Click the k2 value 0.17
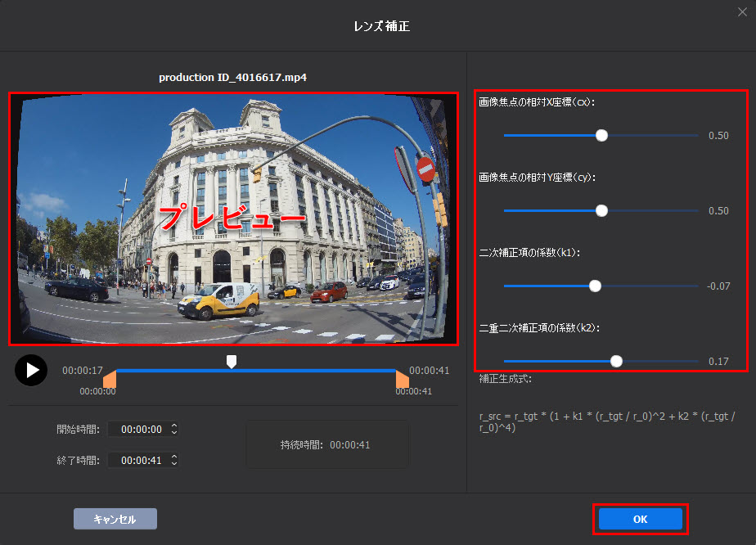Image resolution: width=756 pixels, height=545 pixels. tap(718, 361)
